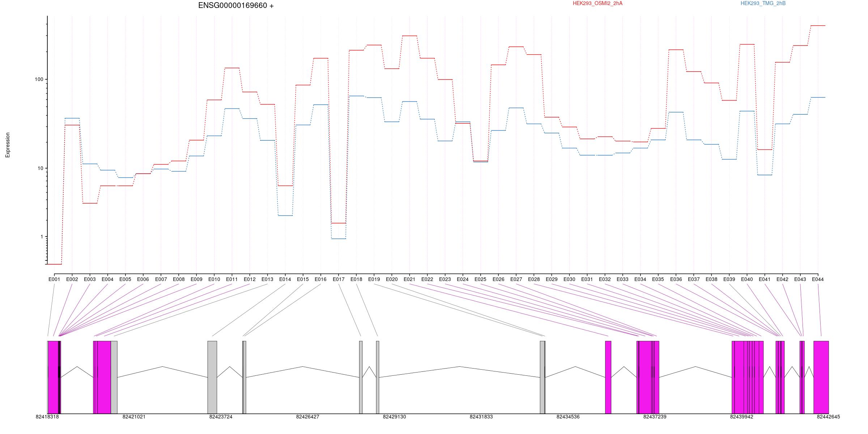Click the y-axis tick label 10

point(40,168)
